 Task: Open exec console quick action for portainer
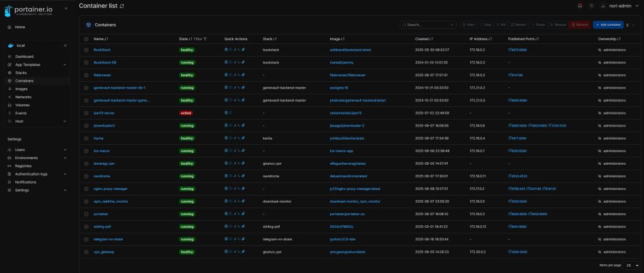coord(238,214)
